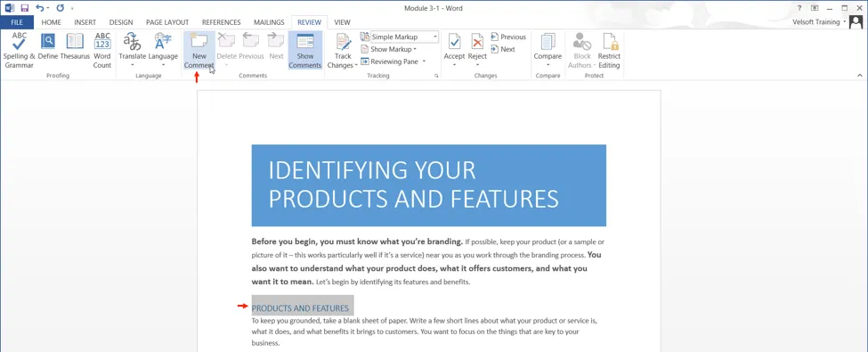
Task: Open the Define dictionary tool
Action: [48, 46]
